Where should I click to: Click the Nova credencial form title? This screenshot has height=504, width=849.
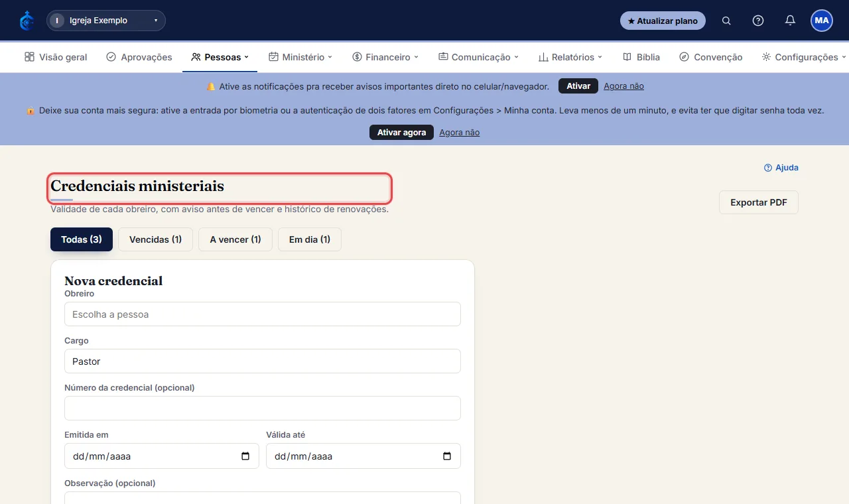pos(113,281)
